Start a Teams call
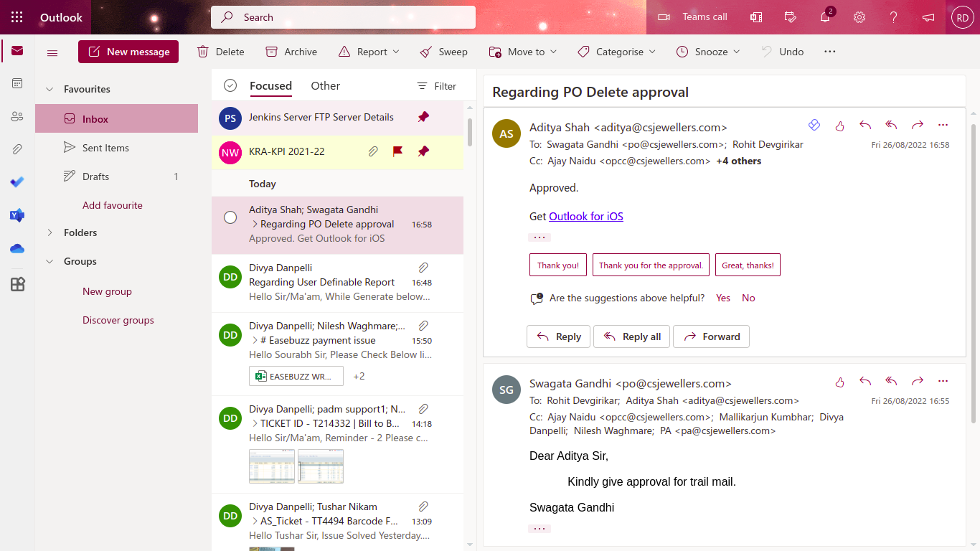The height and width of the screenshot is (551, 980). tap(692, 17)
